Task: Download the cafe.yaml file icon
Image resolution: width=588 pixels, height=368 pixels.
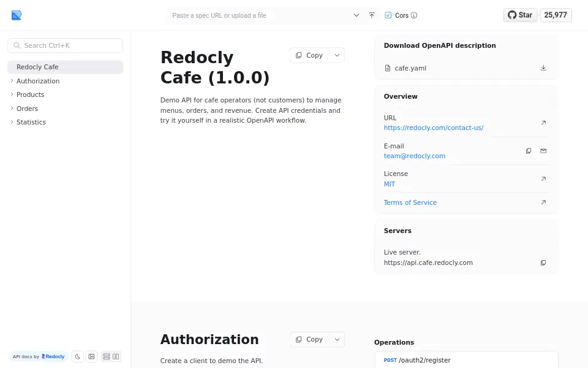Action: tap(543, 68)
